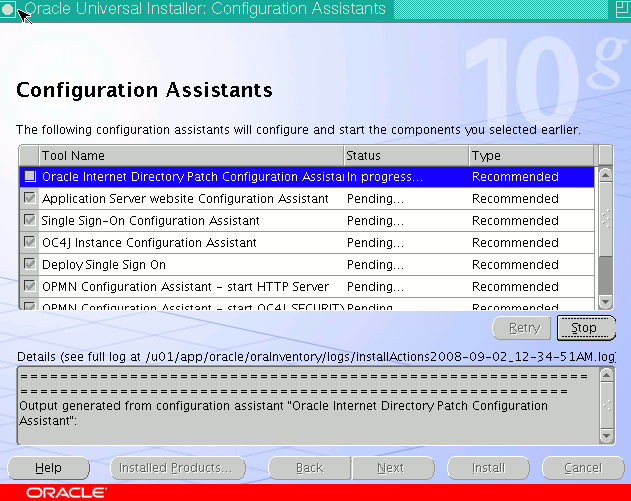Click the Oracle logo in red footer
This screenshot has height=501, width=631.
66,493
